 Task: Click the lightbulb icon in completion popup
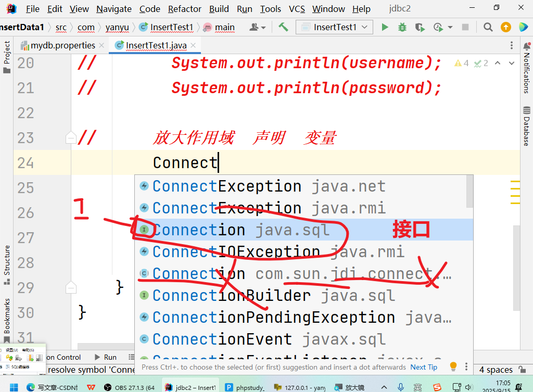pyautogui.click(x=453, y=366)
